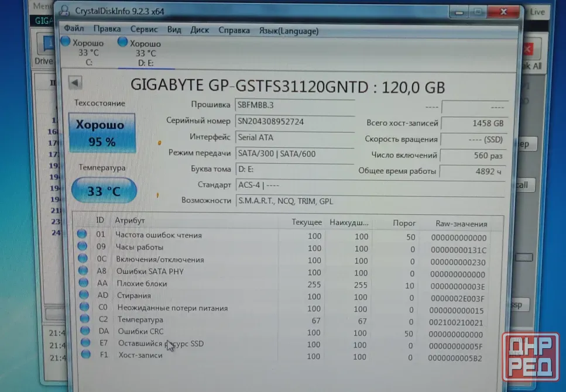Select the attribute Включения/отключения
Viewport: 566px width, 392px height.
coord(160,260)
